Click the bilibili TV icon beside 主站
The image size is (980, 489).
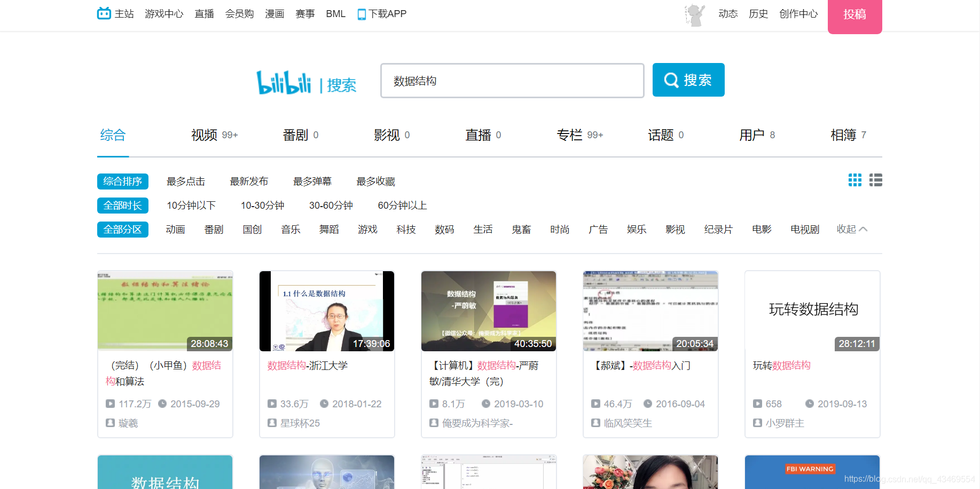103,13
